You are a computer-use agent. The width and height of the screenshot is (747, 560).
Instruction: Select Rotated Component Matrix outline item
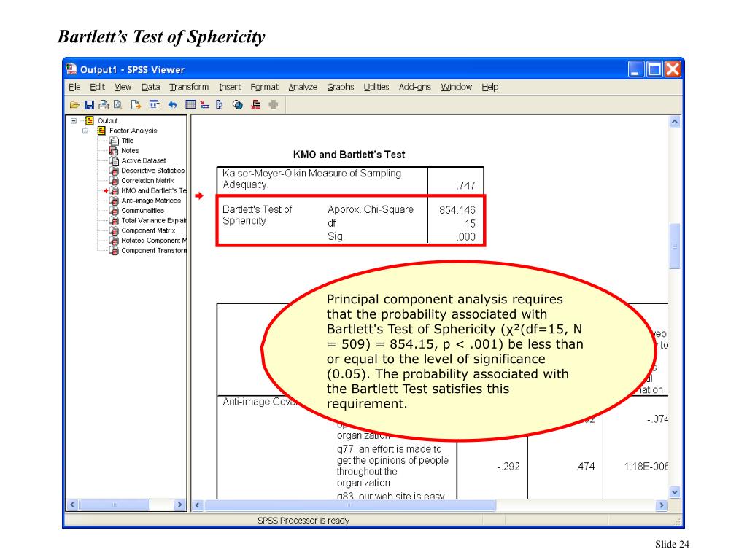click(153, 241)
